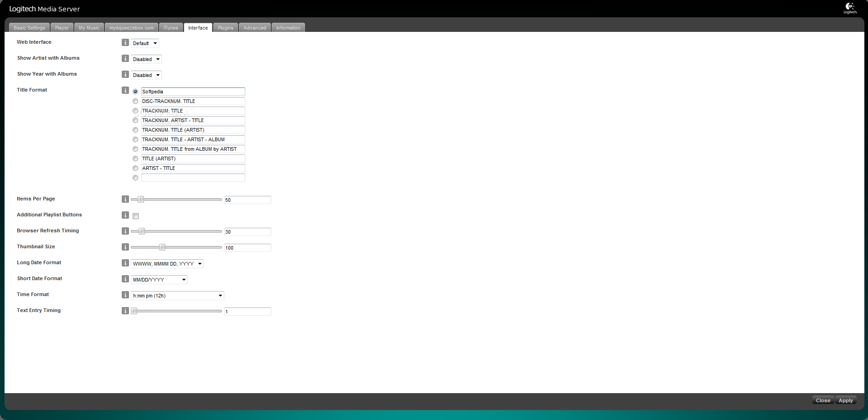Click the info icon beside Time Format
Image resolution: width=868 pixels, height=420 pixels.
click(125, 295)
